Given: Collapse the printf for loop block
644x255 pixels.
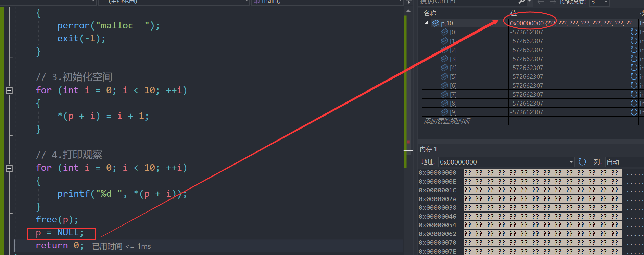Looking at the screenshot, I should 9,168.
